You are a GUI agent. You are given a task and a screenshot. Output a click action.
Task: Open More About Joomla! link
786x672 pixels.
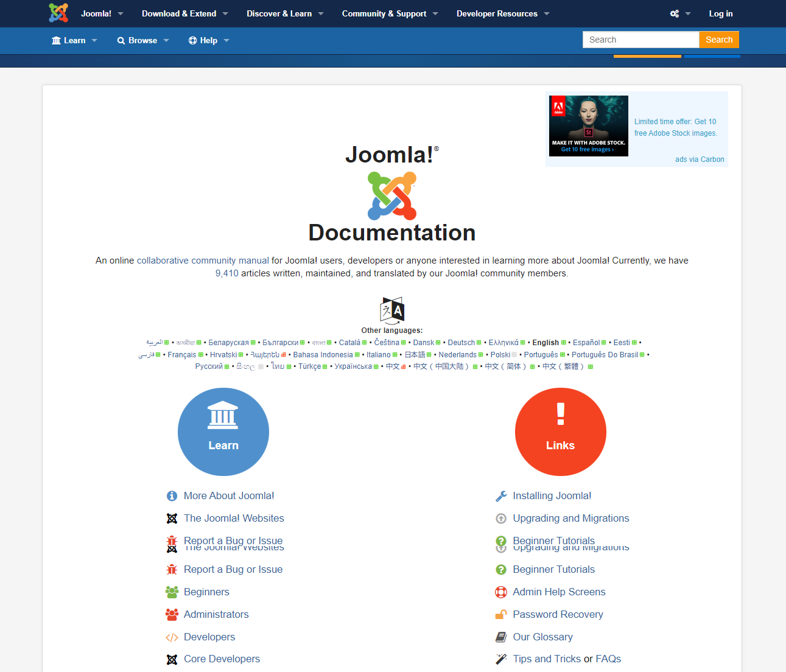[x=229, y=496]
